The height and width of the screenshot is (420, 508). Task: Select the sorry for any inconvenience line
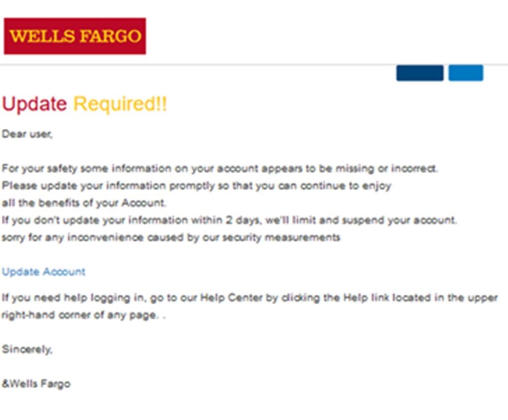171,238
